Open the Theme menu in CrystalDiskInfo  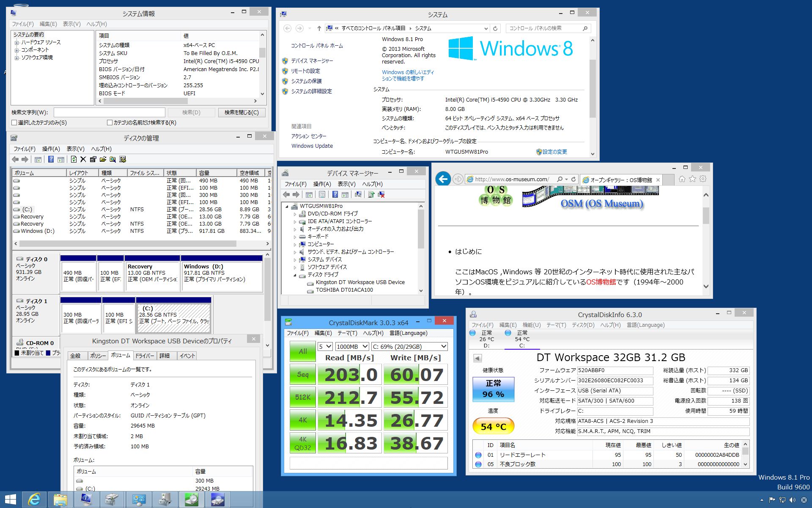pos(556,325)
